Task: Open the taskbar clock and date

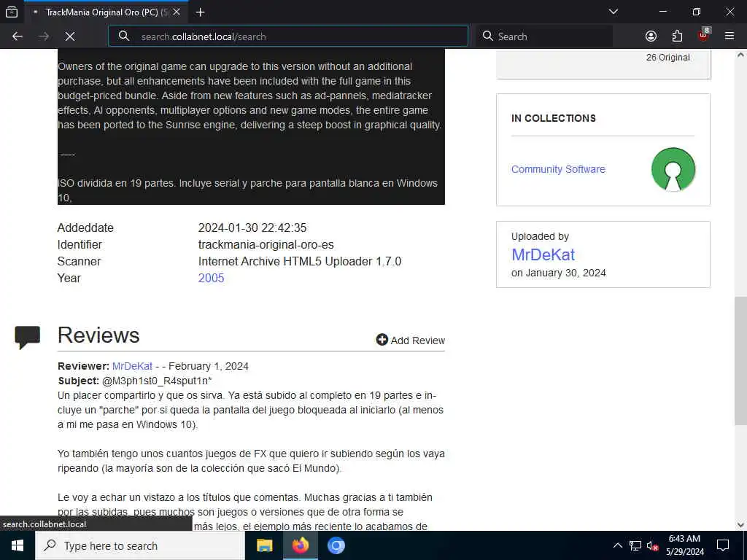Action: point(684,545)
